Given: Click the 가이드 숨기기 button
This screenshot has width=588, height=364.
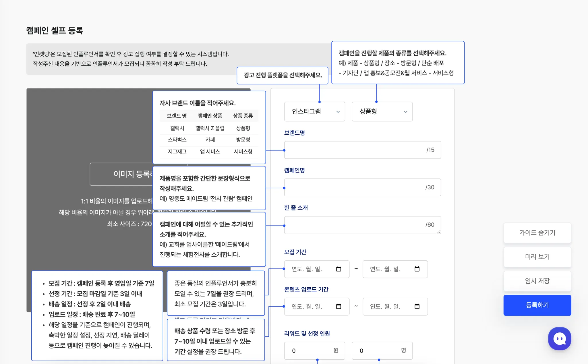Looking at the screenshot, I should coord(537,233).
